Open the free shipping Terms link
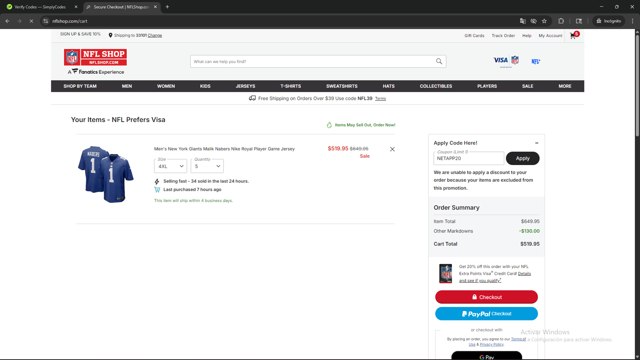The image size is (640, 360). tap(380, 98)
